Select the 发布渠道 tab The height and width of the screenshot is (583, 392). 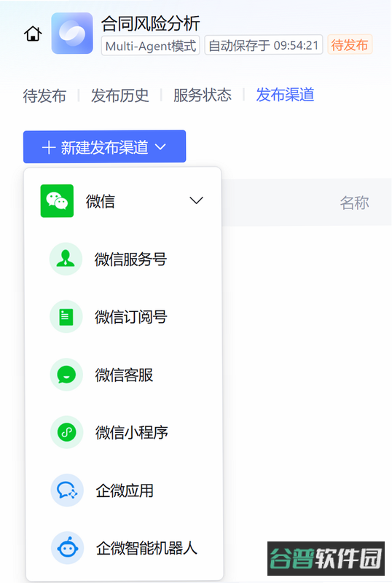285,95
